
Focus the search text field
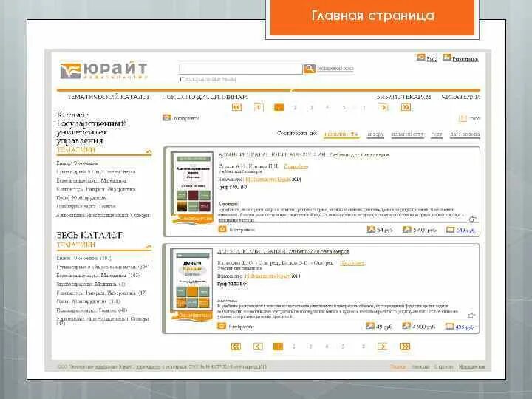tap(240, 69)
